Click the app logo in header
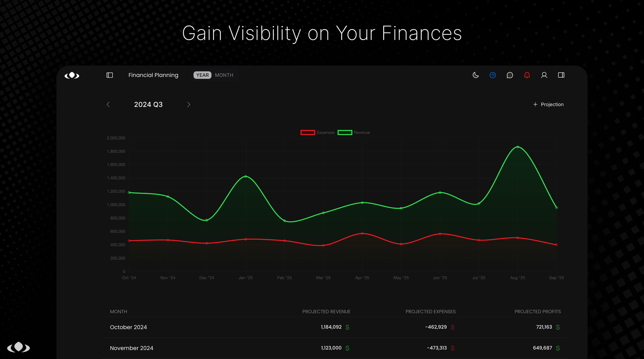 click(x=72, y=75)
